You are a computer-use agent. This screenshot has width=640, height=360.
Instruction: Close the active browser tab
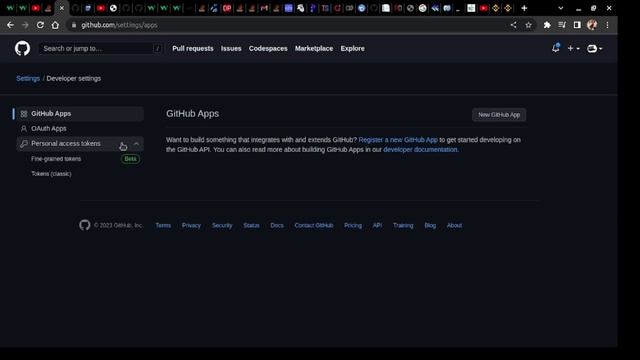coord(62,8)
